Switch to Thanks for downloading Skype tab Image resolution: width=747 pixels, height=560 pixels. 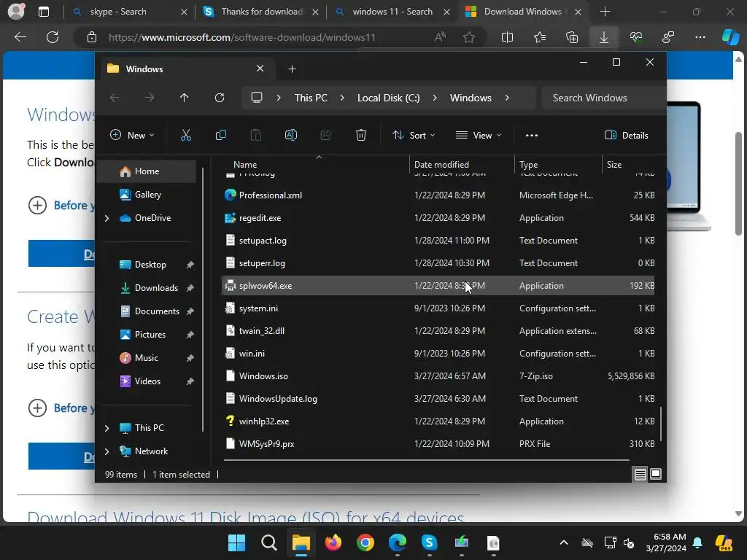point(261,12)
